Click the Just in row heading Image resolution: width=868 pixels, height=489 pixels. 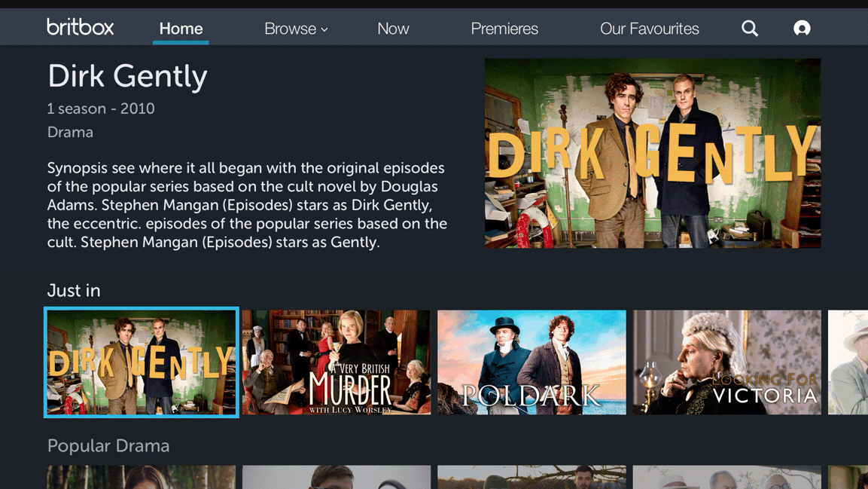(74, 291)
